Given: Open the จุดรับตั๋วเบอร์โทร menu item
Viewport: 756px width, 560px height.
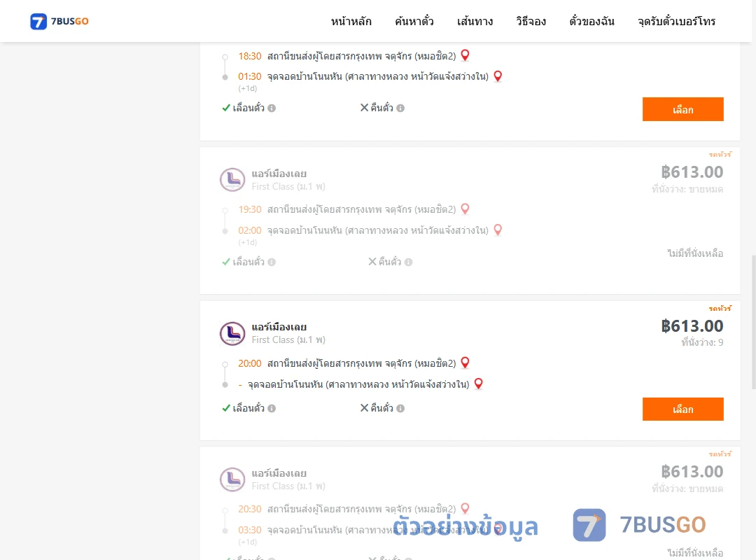Looking at the screenshot, I should tap(676, 21).
